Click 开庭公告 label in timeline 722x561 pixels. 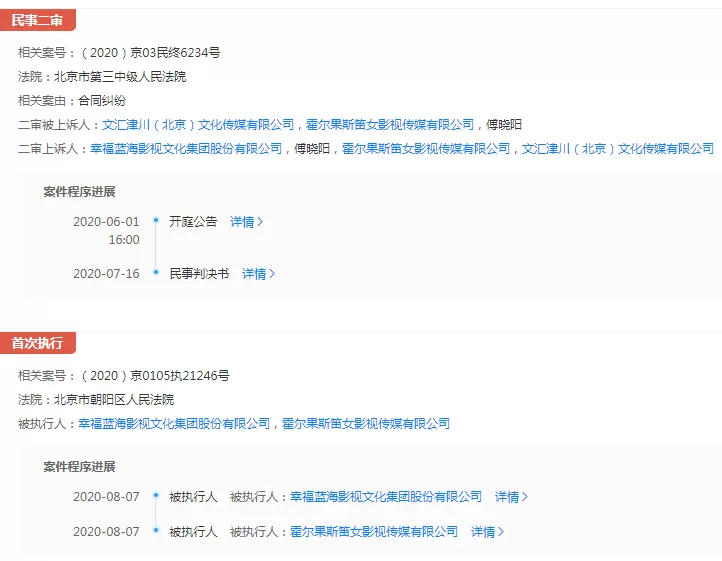click(x=193, y=222)
